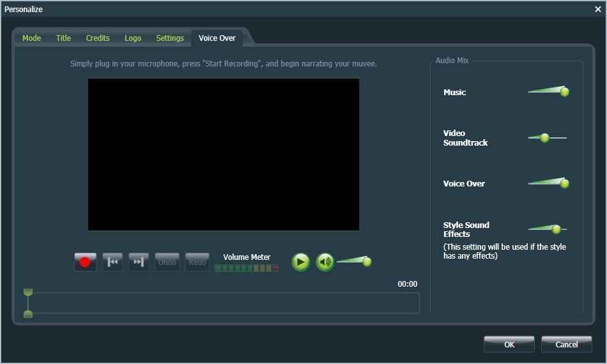Screen dimensions: 607x364
Task: Select the Logo tab
Action: point(133,38)
